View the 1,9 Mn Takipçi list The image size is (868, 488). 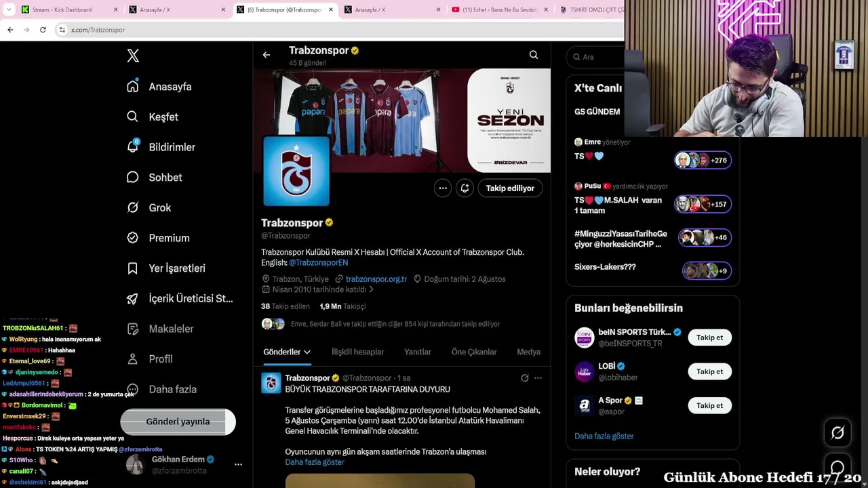[342, 306]
